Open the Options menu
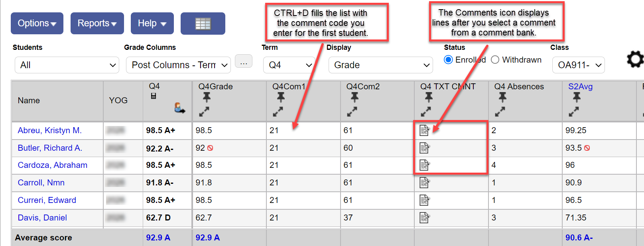Viewport: 644px width, 246px height. coord(37,23)
